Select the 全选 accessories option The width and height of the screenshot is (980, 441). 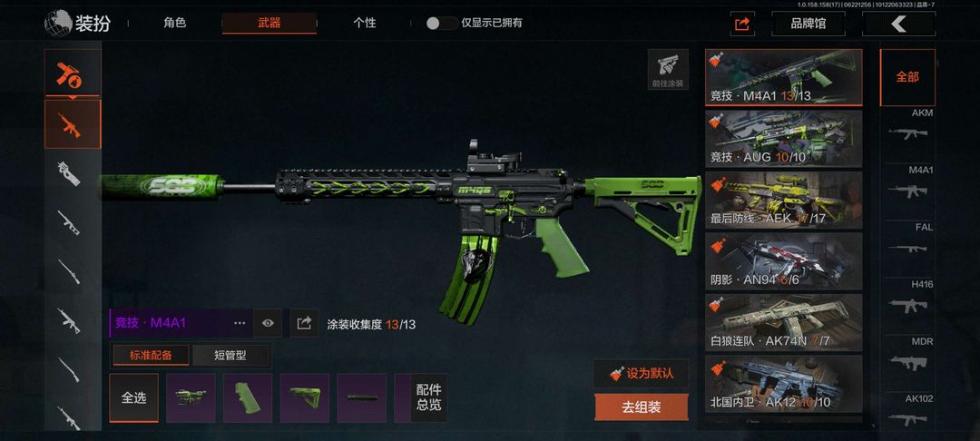click(133, 398)
